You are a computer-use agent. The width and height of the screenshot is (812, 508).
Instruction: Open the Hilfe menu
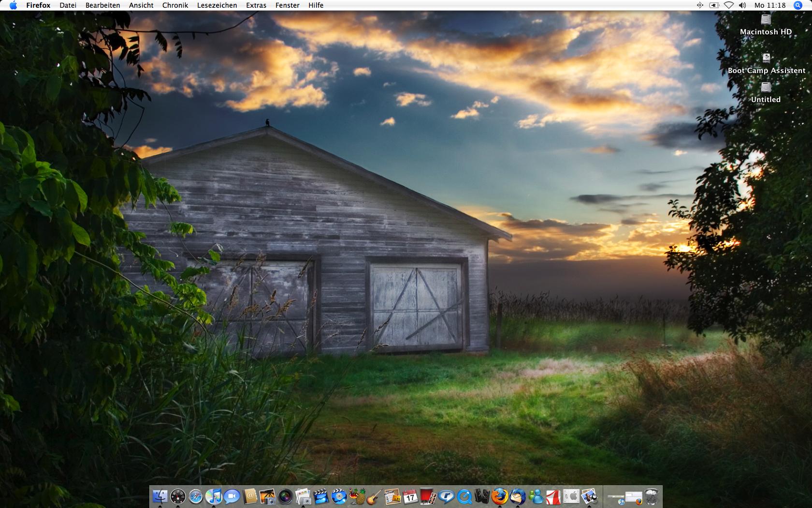point(316,5)
